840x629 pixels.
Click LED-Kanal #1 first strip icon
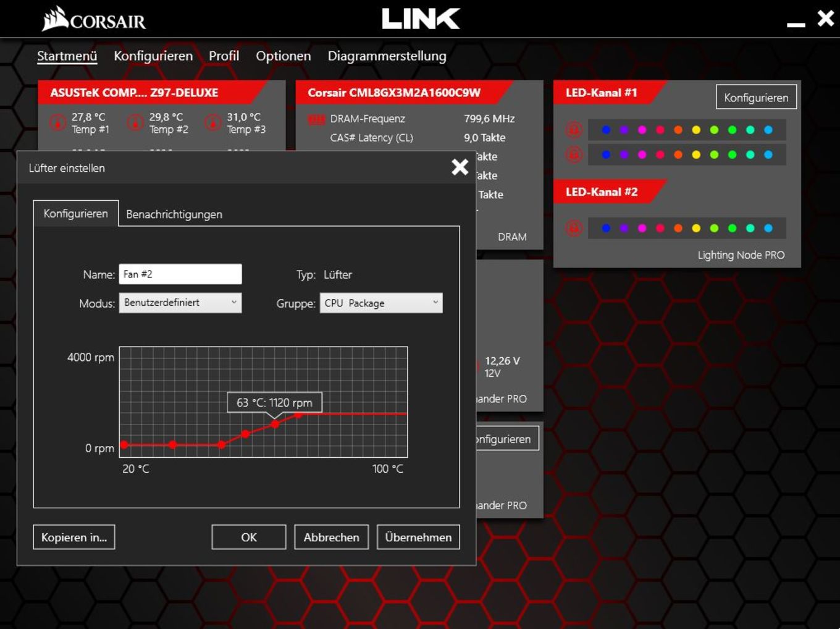point(574,130)
